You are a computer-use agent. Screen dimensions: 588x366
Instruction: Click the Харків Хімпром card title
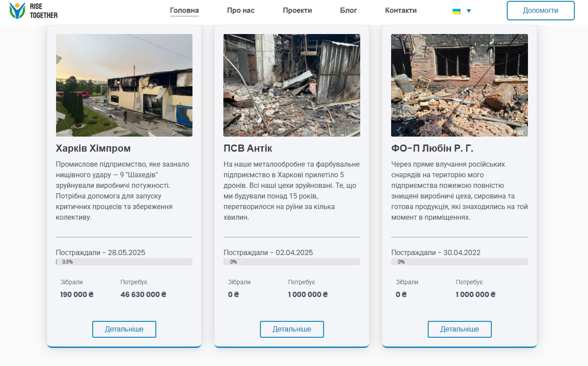[x=93, y=148]
